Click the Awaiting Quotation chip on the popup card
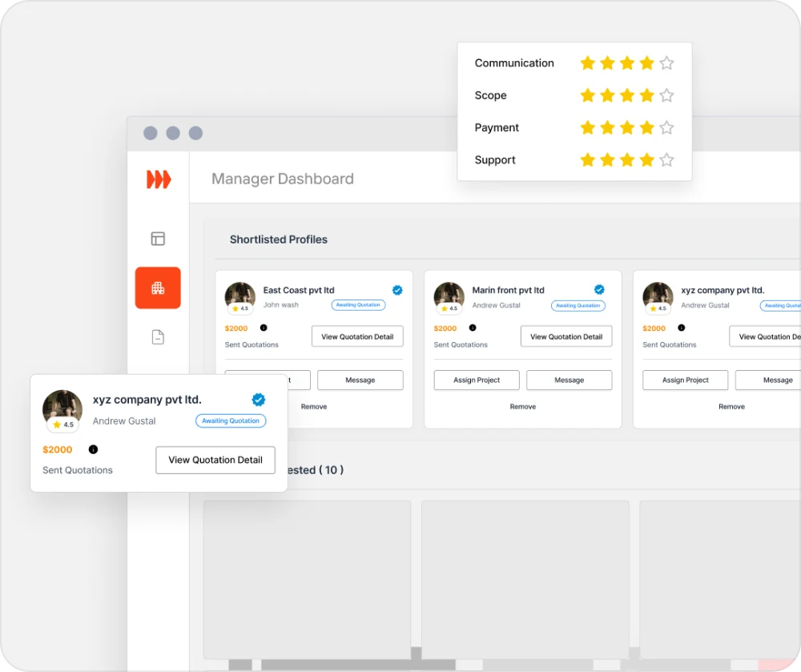Screen dimensions: 801x672 [231, 421]
